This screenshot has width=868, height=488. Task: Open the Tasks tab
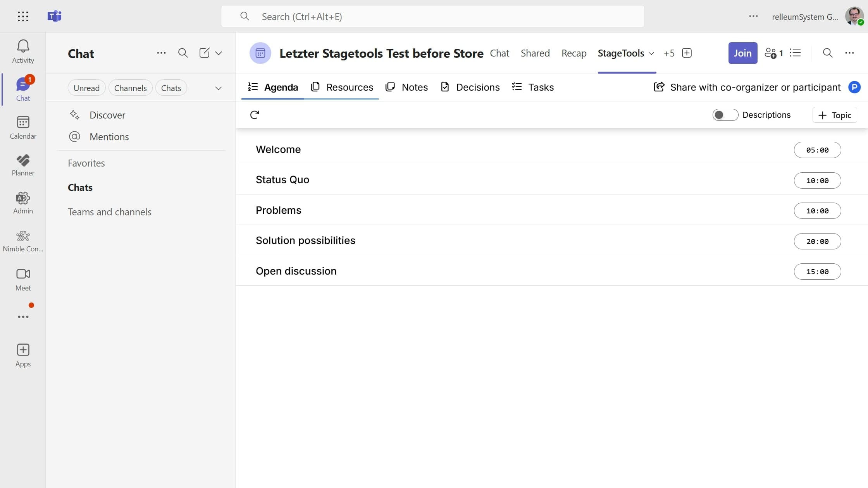[533, 87]
